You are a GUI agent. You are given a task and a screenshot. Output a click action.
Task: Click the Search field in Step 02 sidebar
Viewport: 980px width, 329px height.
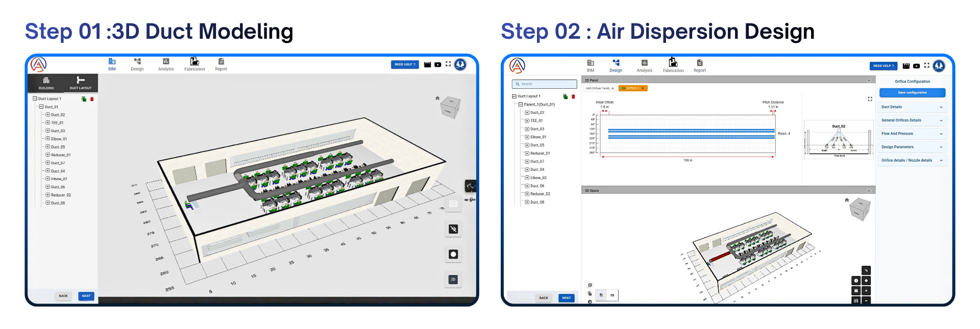click(x=544, y=84)
